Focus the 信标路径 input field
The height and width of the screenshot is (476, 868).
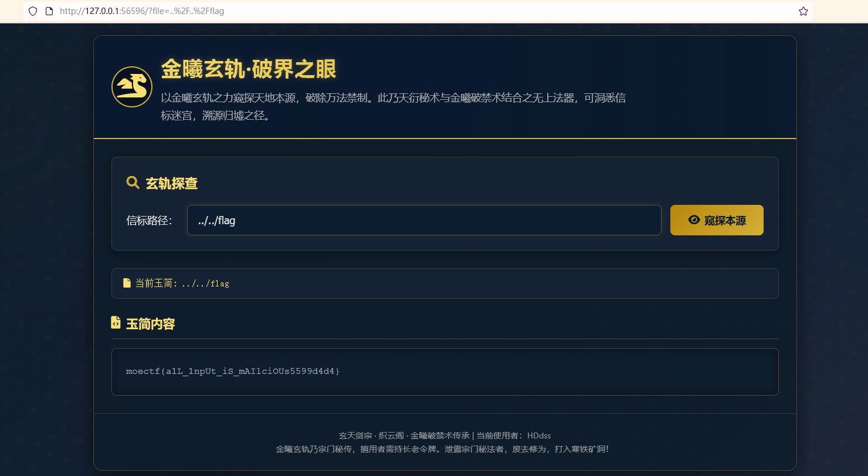click(423, 220)
